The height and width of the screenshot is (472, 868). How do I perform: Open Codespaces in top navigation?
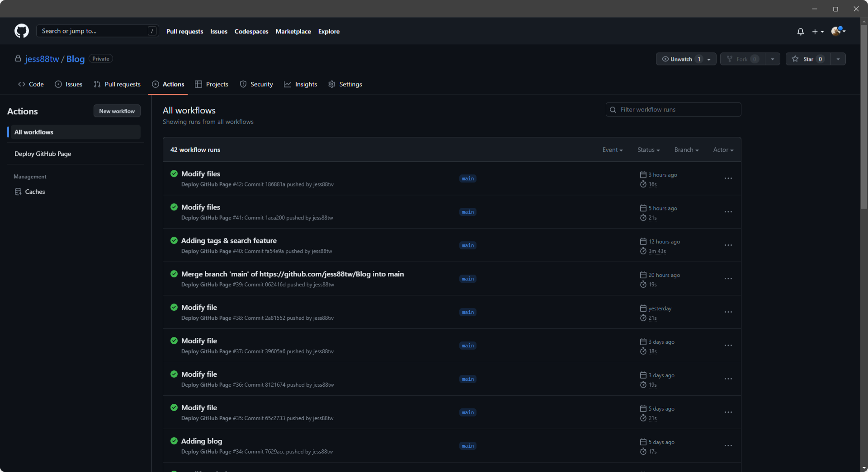coord(251,32)
